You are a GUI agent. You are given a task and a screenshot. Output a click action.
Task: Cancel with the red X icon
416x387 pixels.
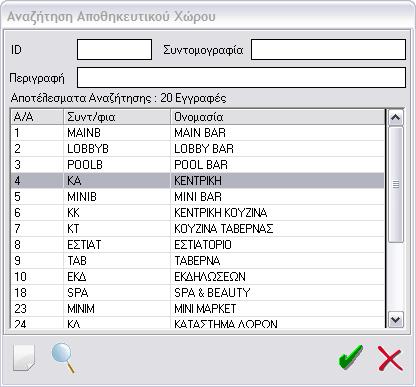(x=390, y=358)
